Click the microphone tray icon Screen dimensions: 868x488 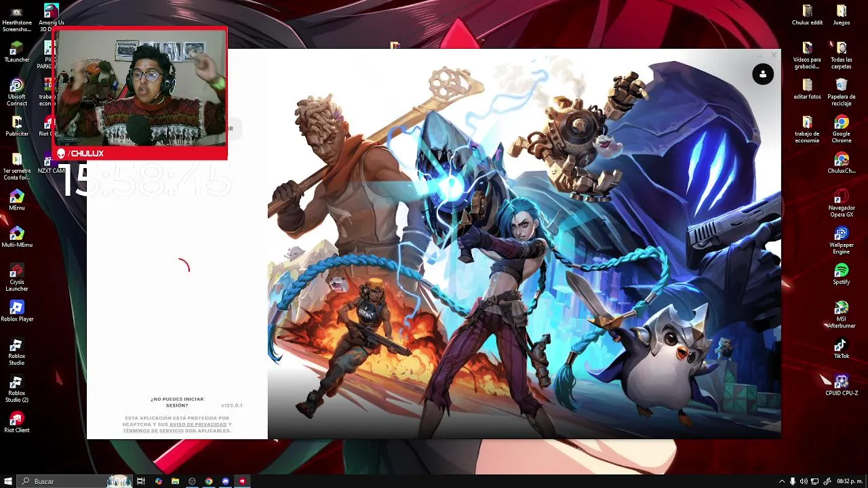(793, 481)
